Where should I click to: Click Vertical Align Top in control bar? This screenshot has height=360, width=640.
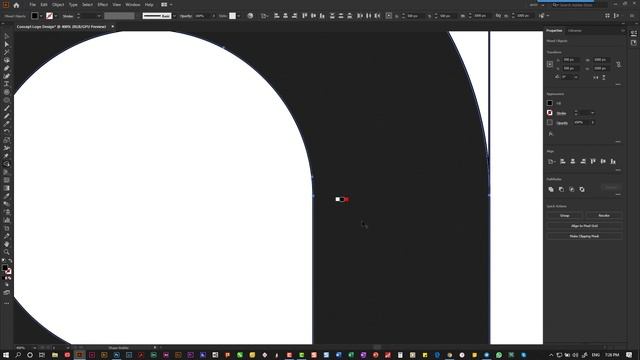(304, 16)
